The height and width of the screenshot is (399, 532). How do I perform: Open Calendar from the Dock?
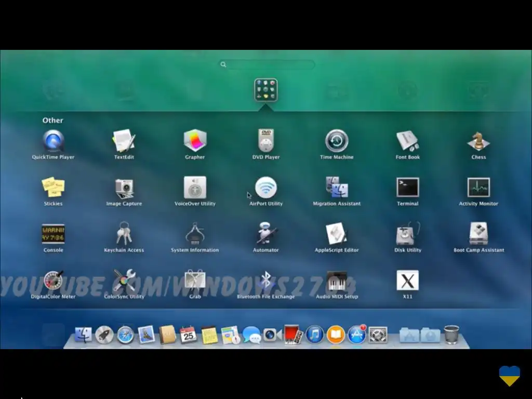coord(188,335)
